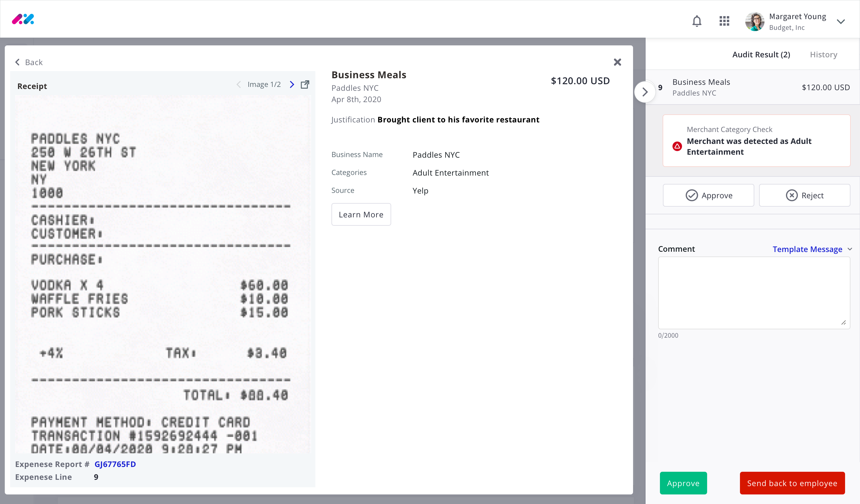Viewport: 860px width, 504px height.
Task: Click the red warning alert icon
Action: [x=677, y=146]
